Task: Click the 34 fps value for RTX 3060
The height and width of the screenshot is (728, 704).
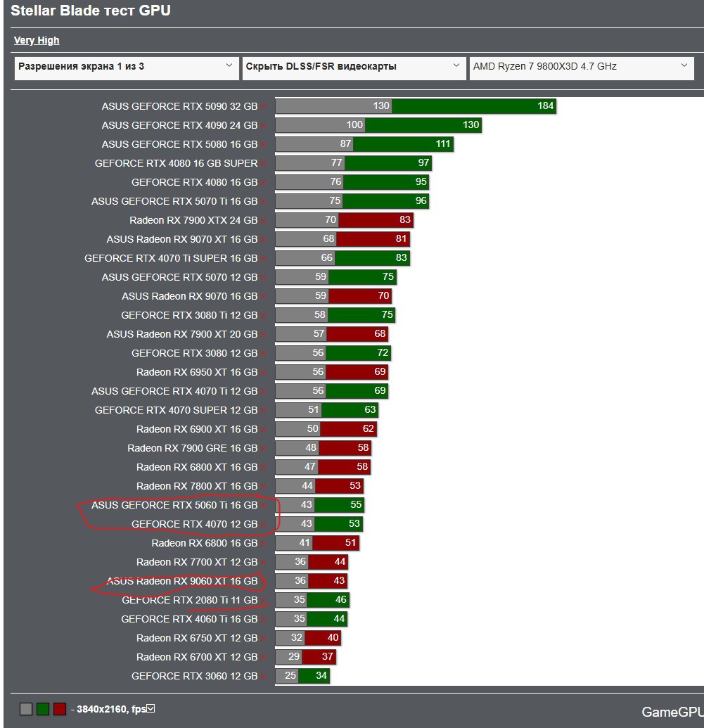Action: [321, 675]
